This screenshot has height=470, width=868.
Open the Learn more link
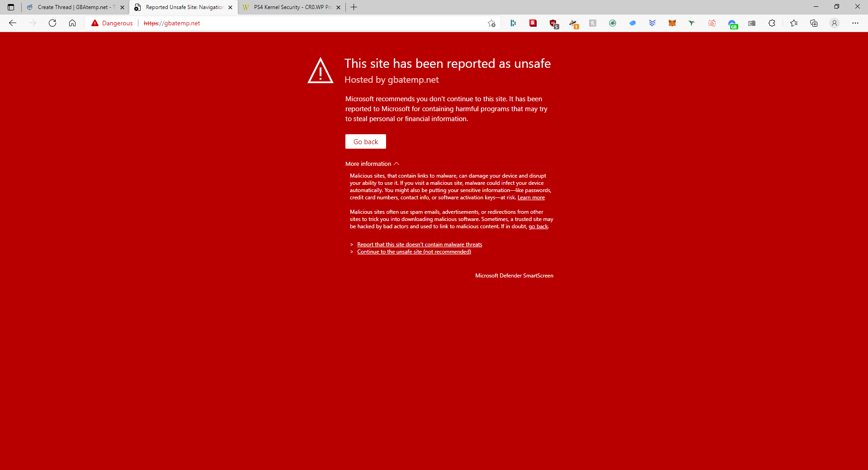tap(531, 197)
